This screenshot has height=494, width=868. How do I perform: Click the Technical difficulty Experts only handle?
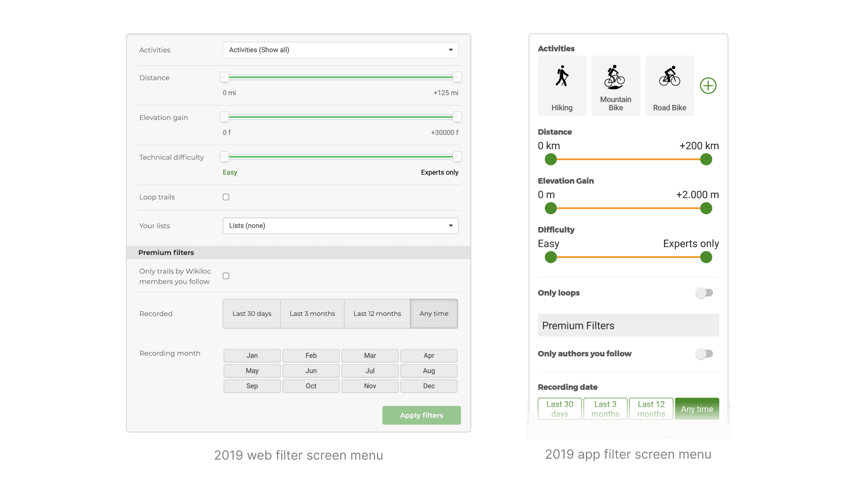click(x=457, y=157)
